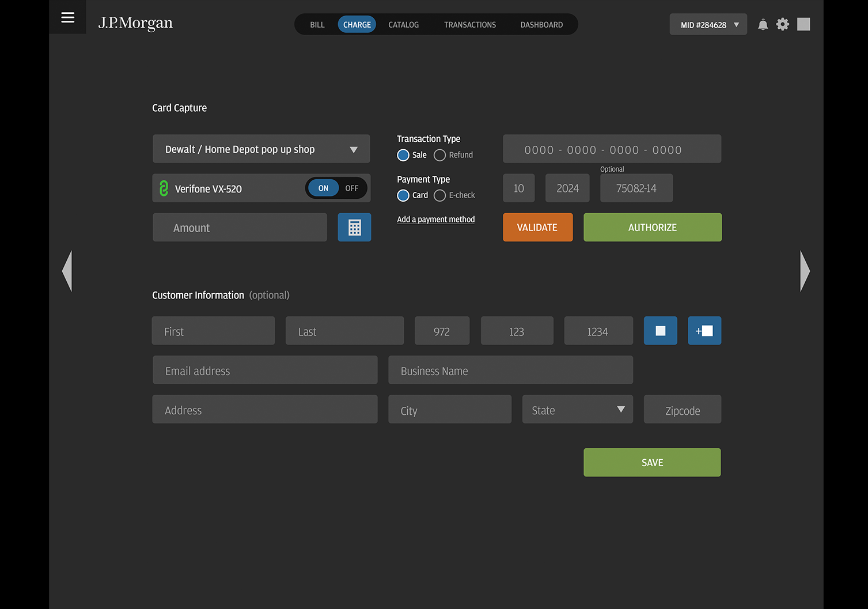
Task: Click the add-card icon with the plus sign
Action: (x=704, y=330)
